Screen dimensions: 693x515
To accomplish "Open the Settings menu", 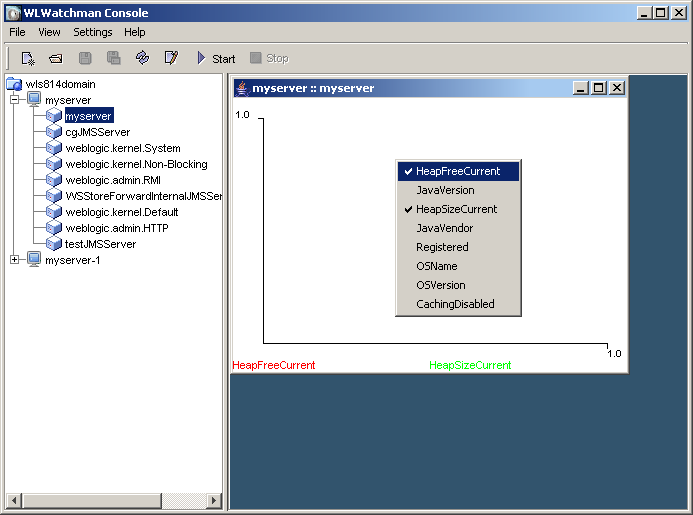I will (93, 32).
